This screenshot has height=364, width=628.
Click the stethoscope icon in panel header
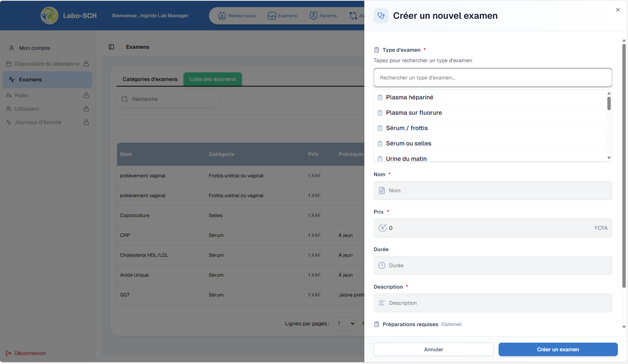381,16
